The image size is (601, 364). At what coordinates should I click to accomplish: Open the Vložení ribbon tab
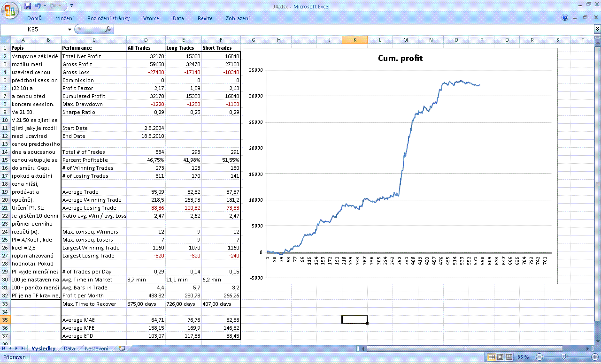pyautogui.click(x=64, y=18)
